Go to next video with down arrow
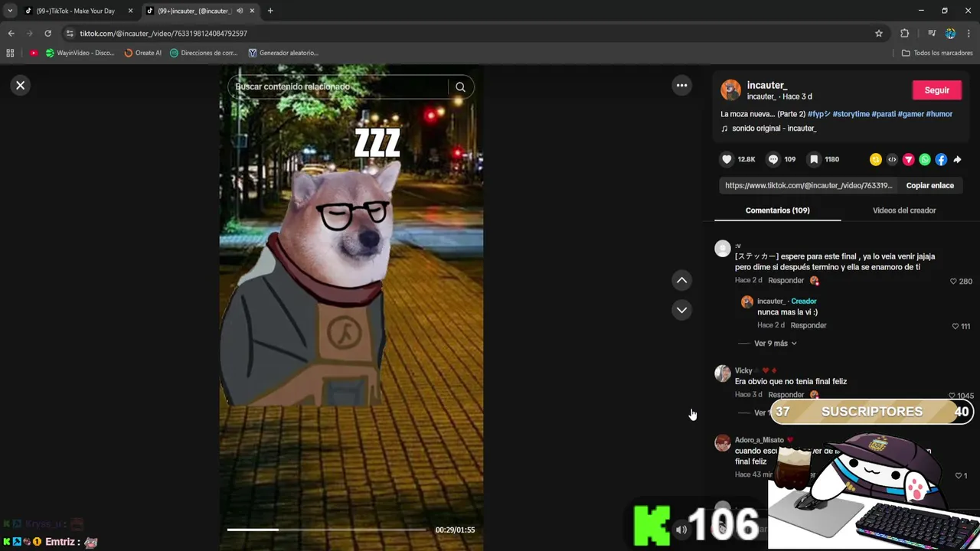980x551 pixels. coord(681,310)
